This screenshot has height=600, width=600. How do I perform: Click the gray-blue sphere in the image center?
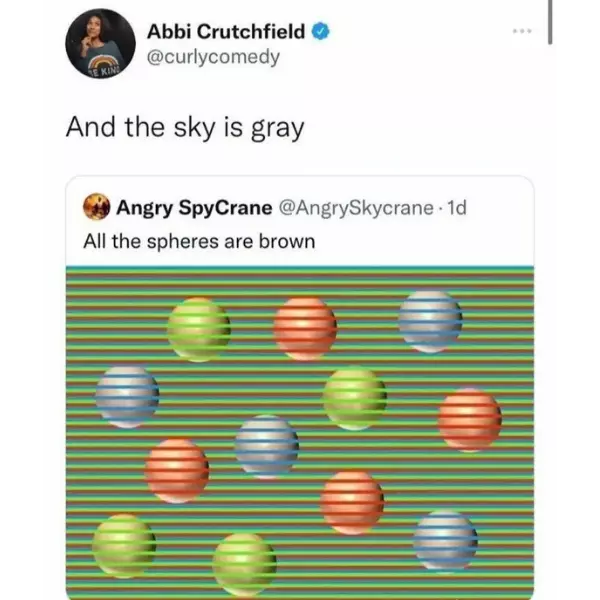[x=267, y=447]
